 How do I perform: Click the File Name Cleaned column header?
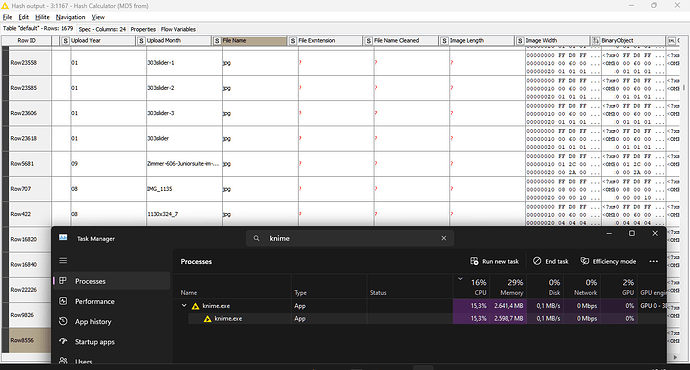pos(401,40)
